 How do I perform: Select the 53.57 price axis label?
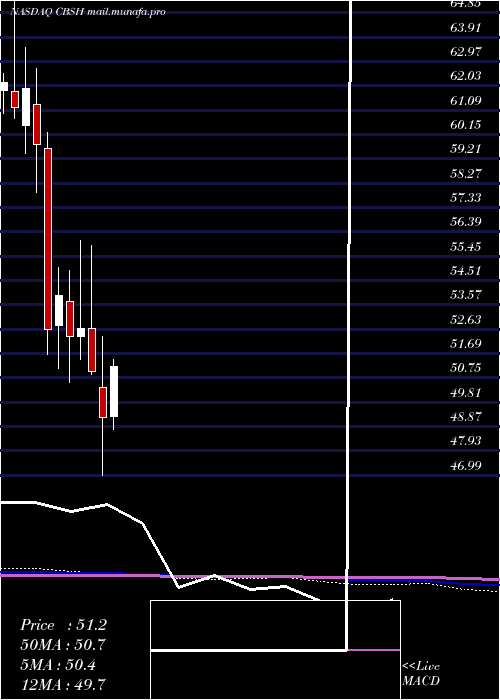467,294
